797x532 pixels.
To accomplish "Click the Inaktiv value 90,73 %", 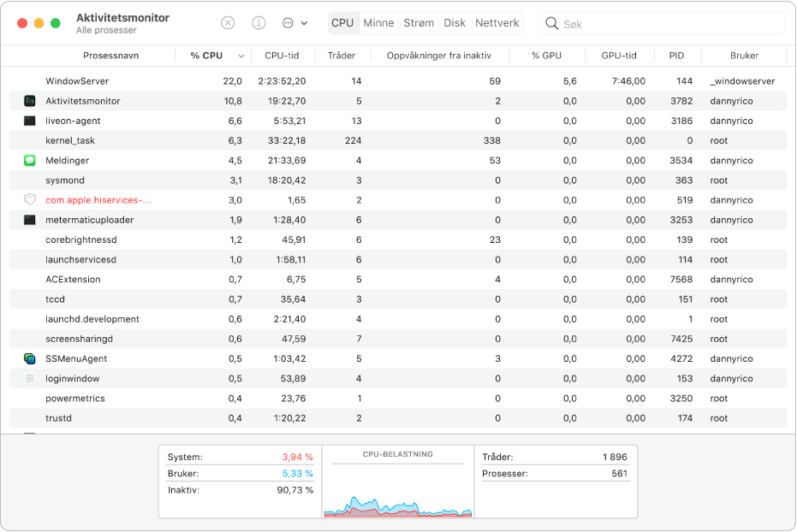I will coord(295,490).
